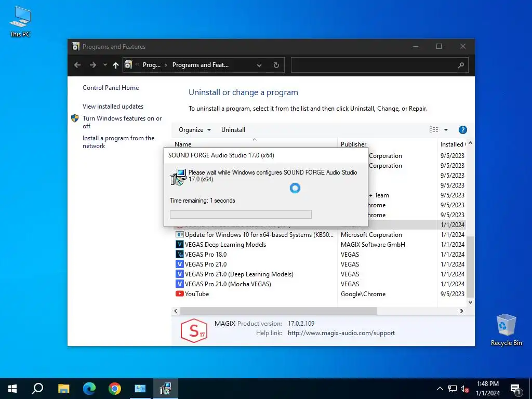This screenshot has width=532, height=399.
Task: Sort by the Installed On column header
Action: tap(453, 144)
